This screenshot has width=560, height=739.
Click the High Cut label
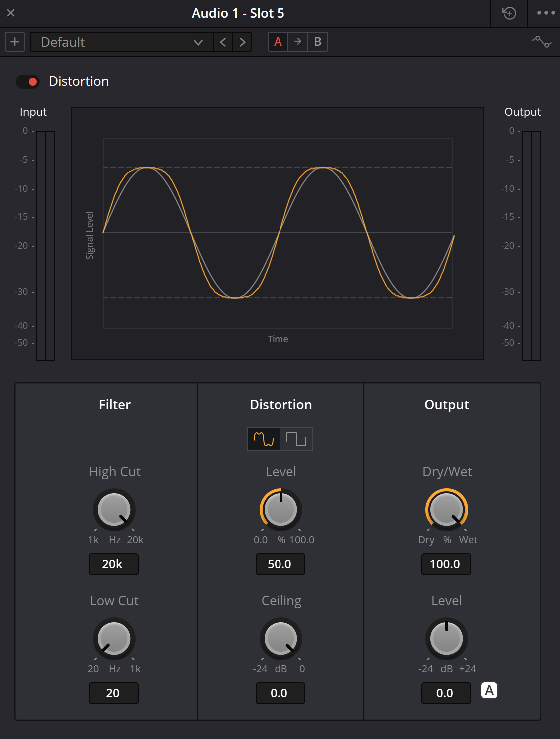tap(115, 472)
